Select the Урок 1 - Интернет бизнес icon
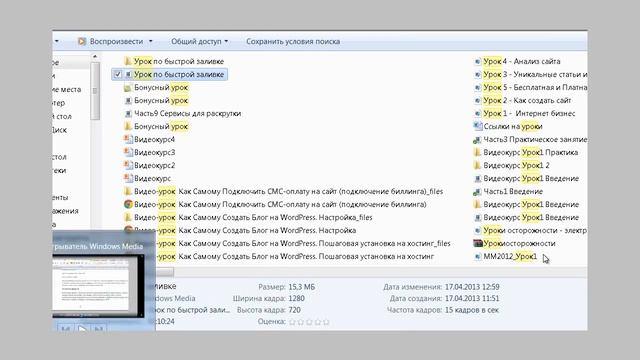 coord(477,113)
